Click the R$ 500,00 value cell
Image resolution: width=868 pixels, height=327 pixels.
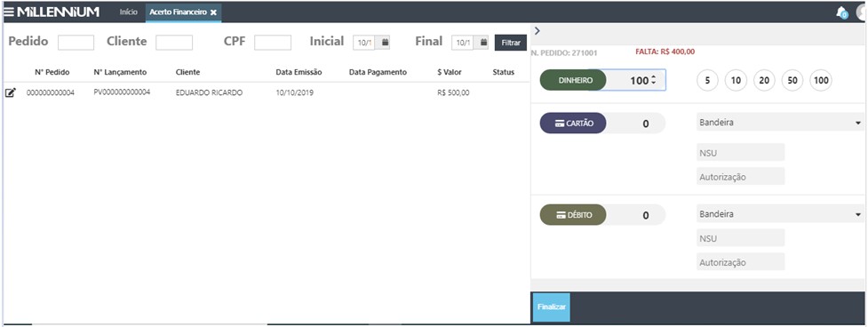(x=453, y=92)
